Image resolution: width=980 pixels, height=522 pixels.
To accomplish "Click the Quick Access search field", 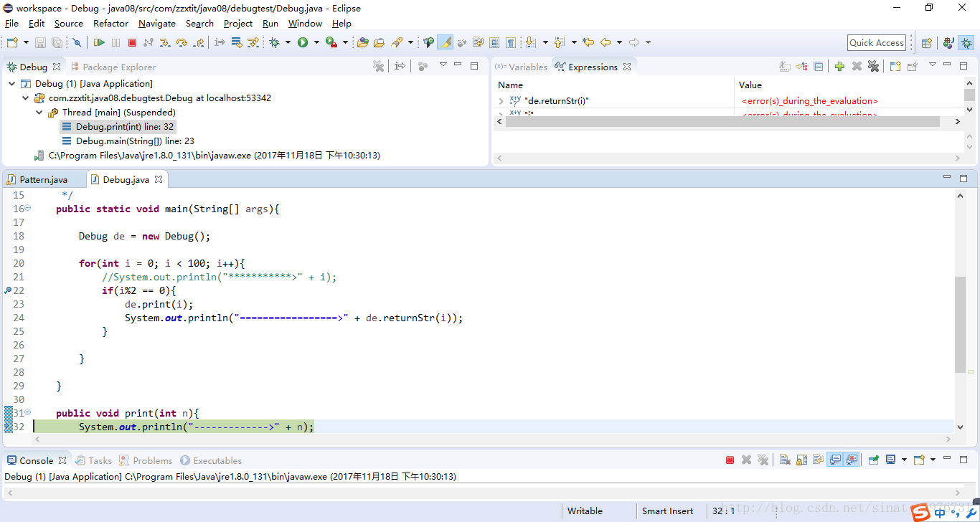I will click(877, 42).
